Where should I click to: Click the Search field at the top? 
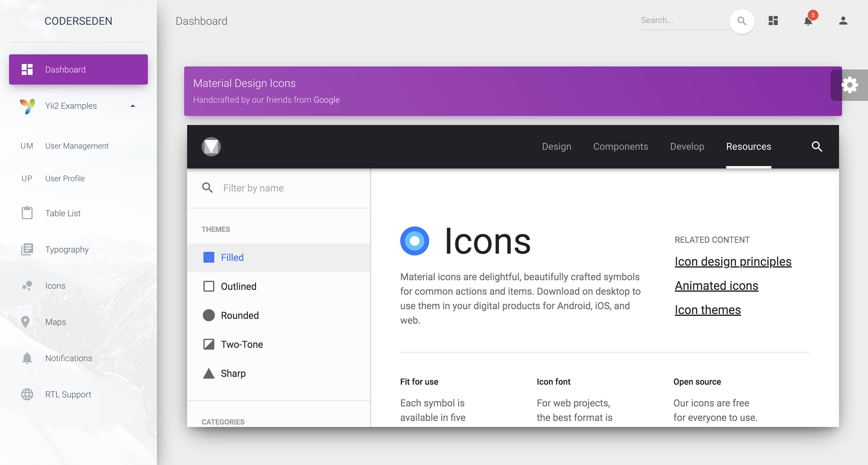(x=684, y=20)
